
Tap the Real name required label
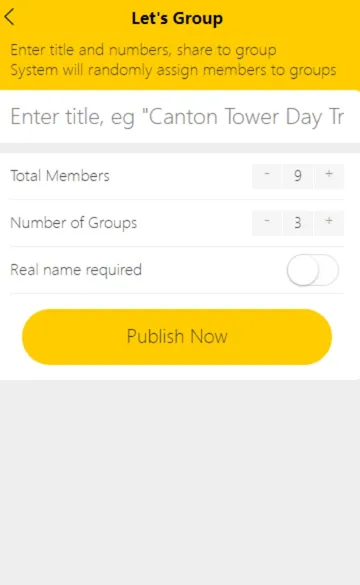(x=76, y=270)
